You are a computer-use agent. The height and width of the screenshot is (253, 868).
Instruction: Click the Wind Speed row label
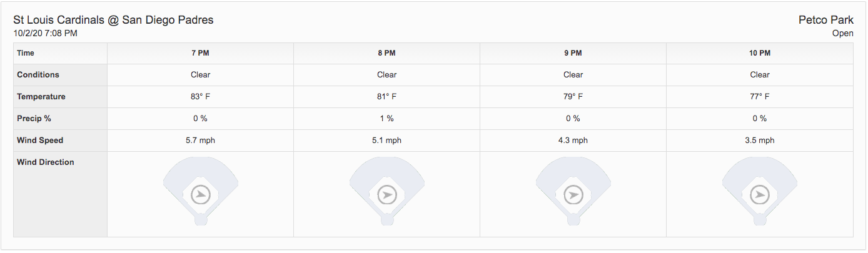pos(40,140)
